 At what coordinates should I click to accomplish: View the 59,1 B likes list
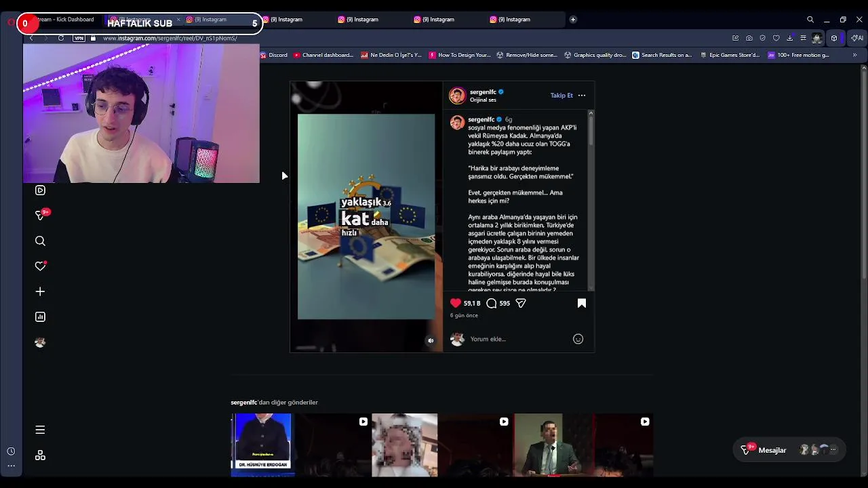coord(472,303)
